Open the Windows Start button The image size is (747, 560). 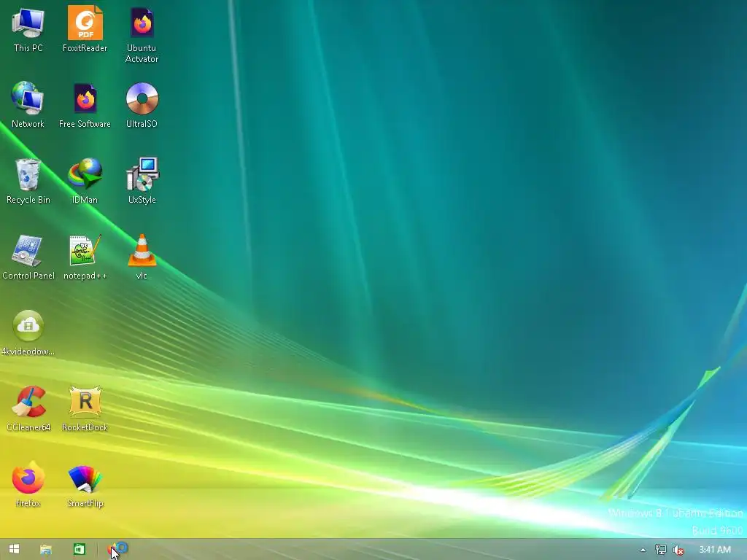(15, 550)
